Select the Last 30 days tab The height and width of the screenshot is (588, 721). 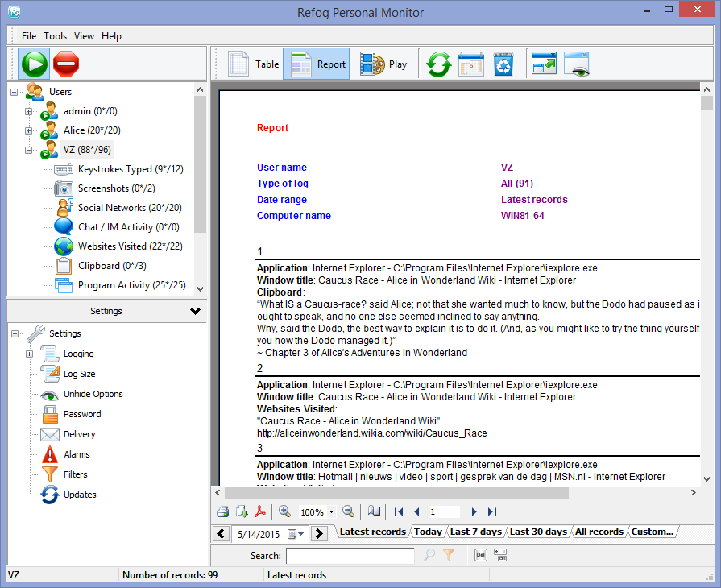pyautogui.click(x=538, y=532)
